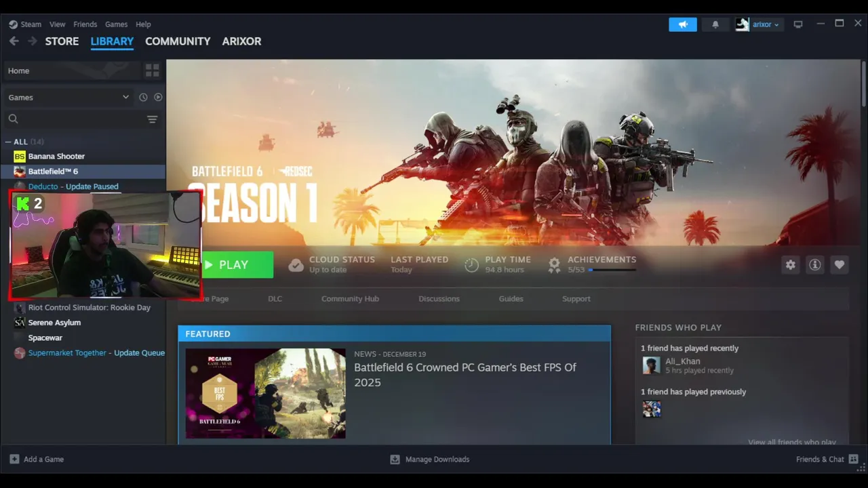Open the DLC tab
This screenshot has width=868, height=488.
(x=275, y=299)
